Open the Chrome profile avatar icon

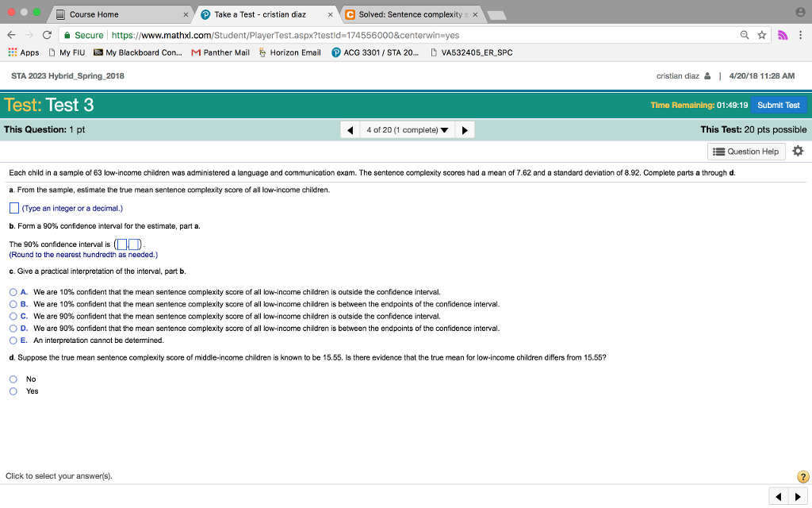point(800,13)
